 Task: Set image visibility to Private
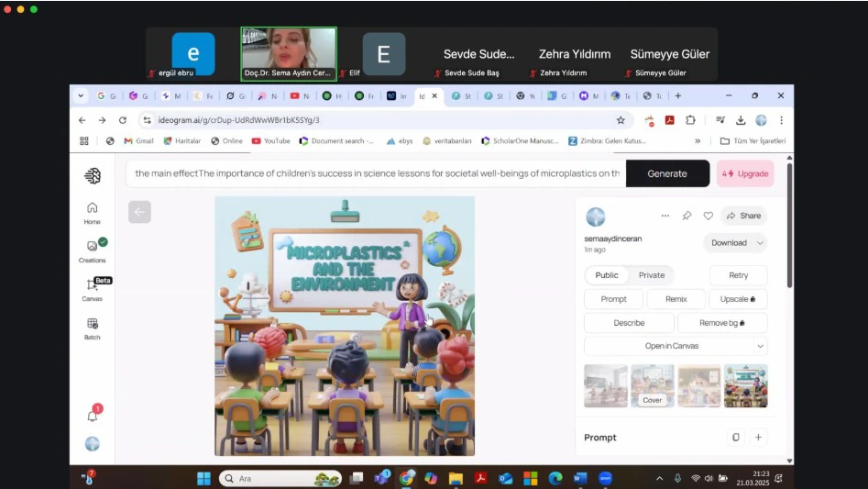[652, 275]
